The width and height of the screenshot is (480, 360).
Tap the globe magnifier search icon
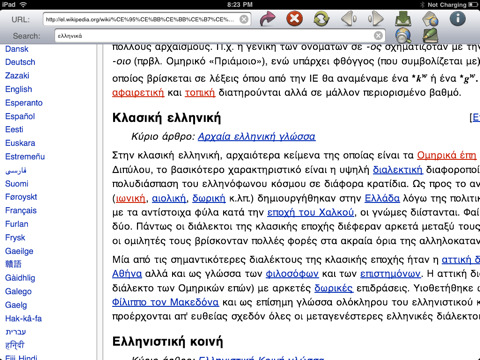pos(403,35)
